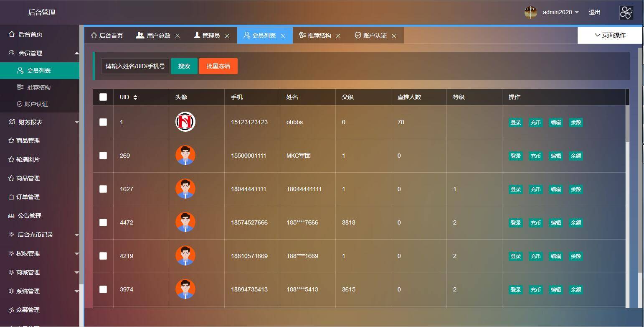Click the orange 批量冻结 button
This screenshot has width=644, height=327.
pos(218,66)
